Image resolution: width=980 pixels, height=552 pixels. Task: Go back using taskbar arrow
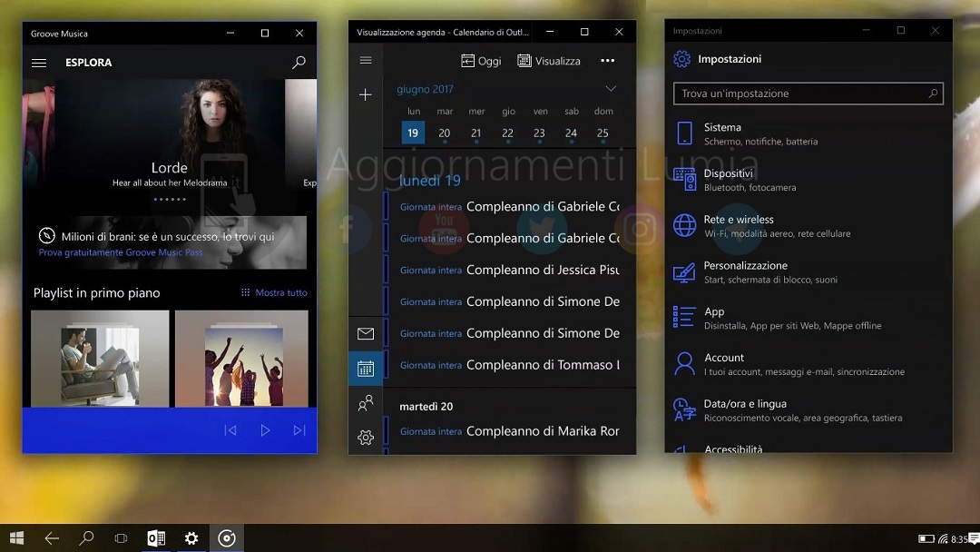[x=52, y=537]
